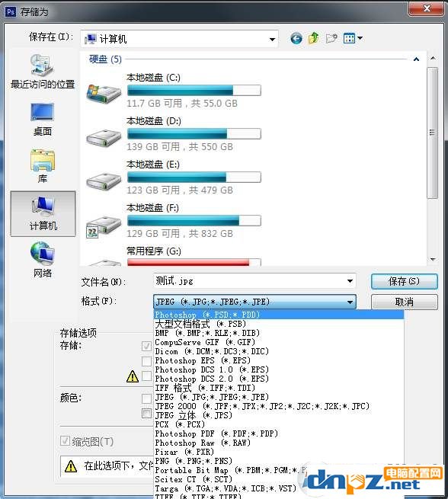The image size is (448, 499).
Task: Select the Computer (计算机) sidebar shortcut
Action: point(43,214)
